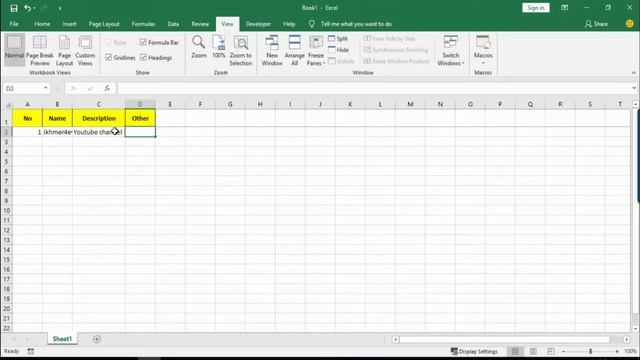Open Custom Views dialog
Screen dimensions: 640x360
pyautogui.click(x=85, y=50)
